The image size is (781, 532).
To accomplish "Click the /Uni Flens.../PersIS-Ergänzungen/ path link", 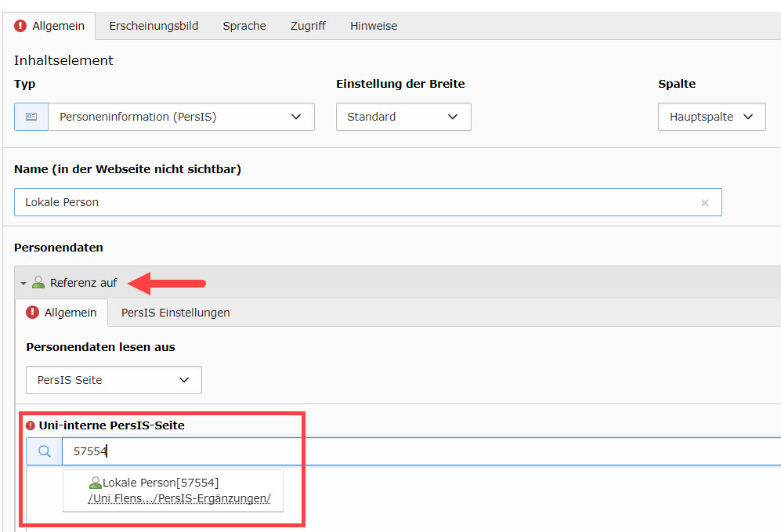I will [179, 498].
